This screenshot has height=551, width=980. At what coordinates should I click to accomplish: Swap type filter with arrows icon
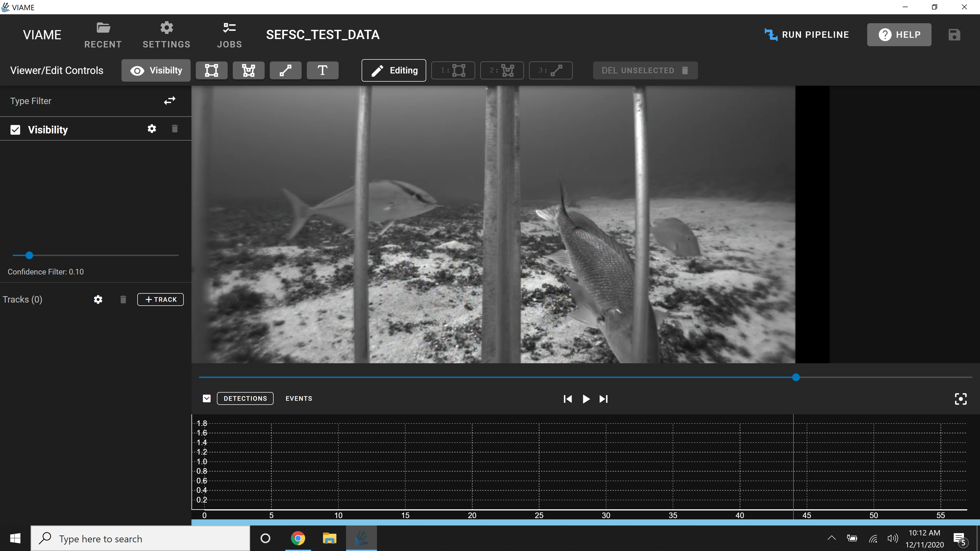pyautogui.click(x=170, y=101)
